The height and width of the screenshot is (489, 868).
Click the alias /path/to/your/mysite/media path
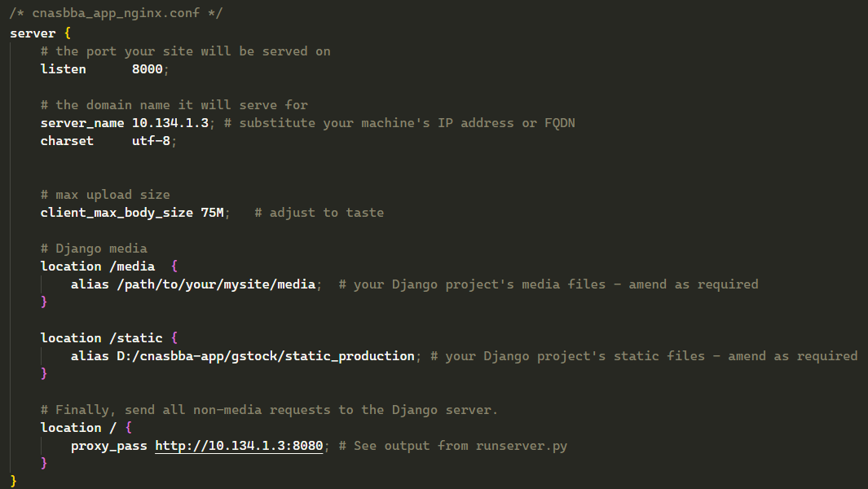216,284
